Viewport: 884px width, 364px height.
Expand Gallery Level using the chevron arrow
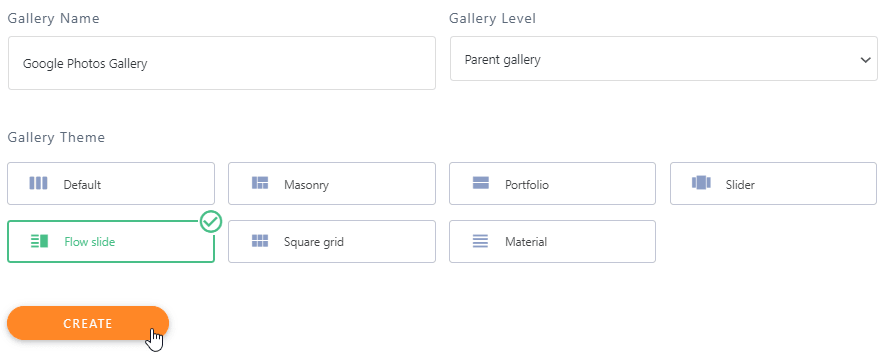[x=866, y=60]
